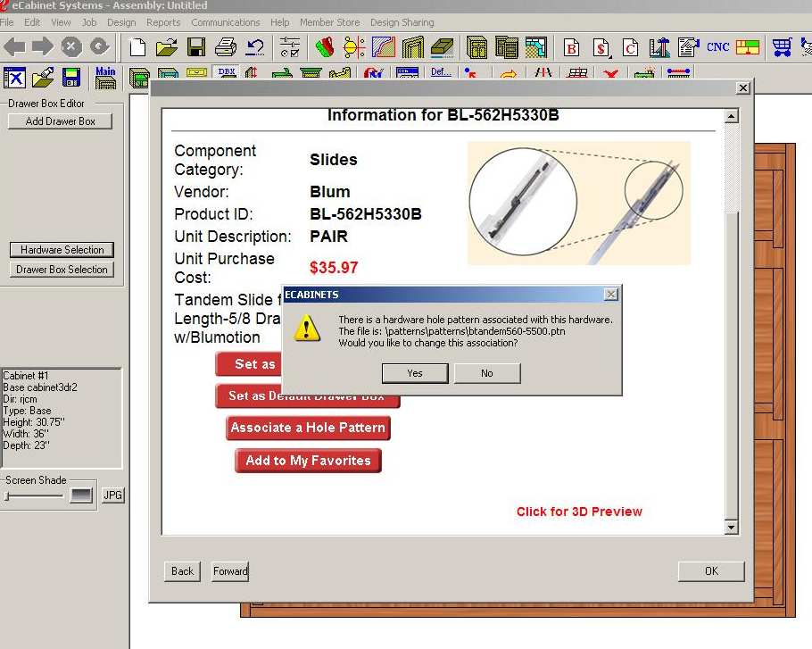Open the settings sliders and checkbox icon
Screen dimensions: 812x649
tap(289, 47)
